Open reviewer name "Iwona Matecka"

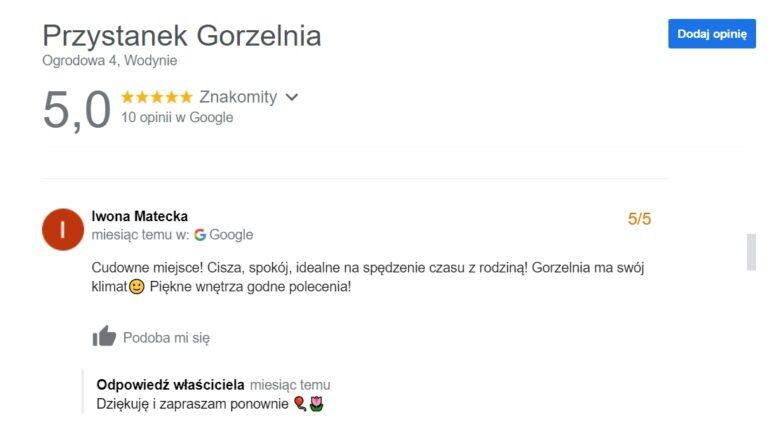pyautogui.click(x=139, y=216)
